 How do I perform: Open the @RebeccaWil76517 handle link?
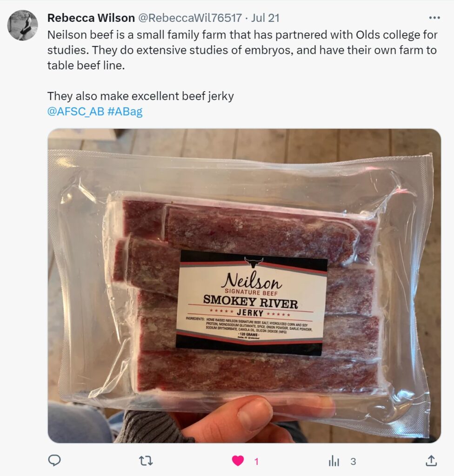coord(190,18)
